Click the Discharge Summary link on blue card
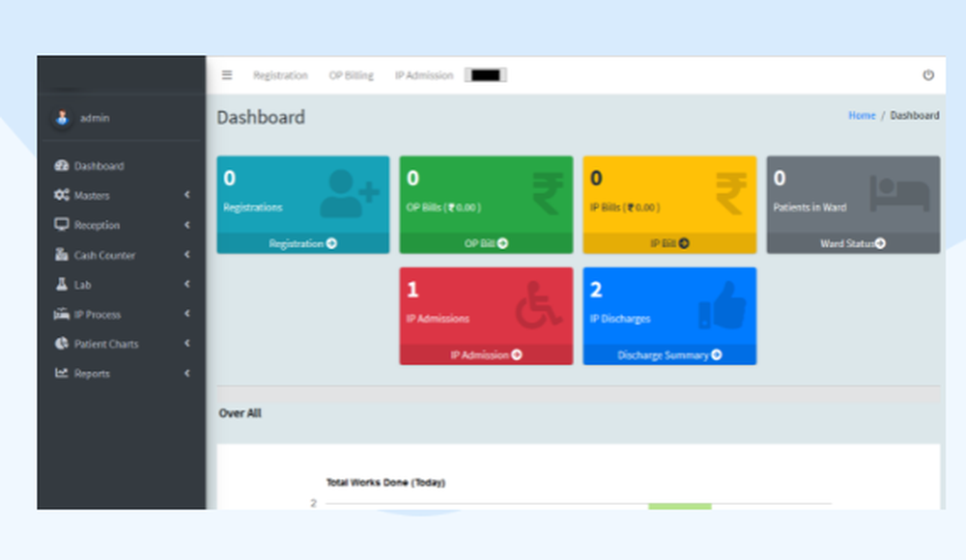966x560 pixels. (663, 355)
